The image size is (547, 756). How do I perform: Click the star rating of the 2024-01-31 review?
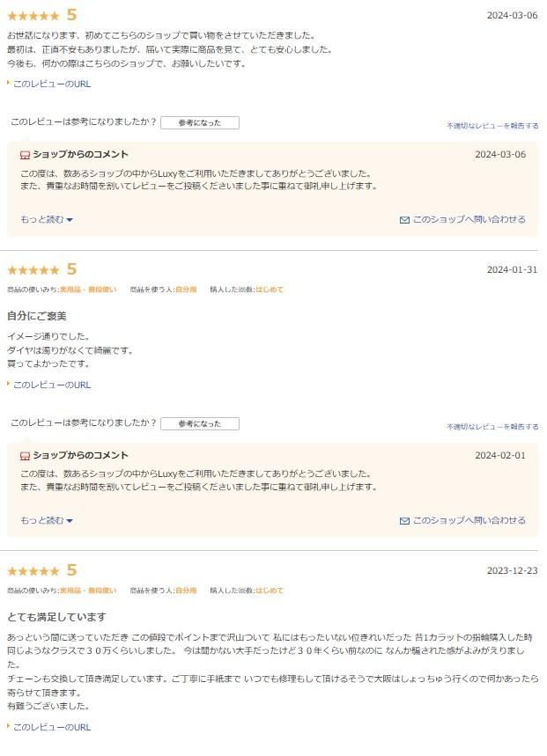point(33,270)
